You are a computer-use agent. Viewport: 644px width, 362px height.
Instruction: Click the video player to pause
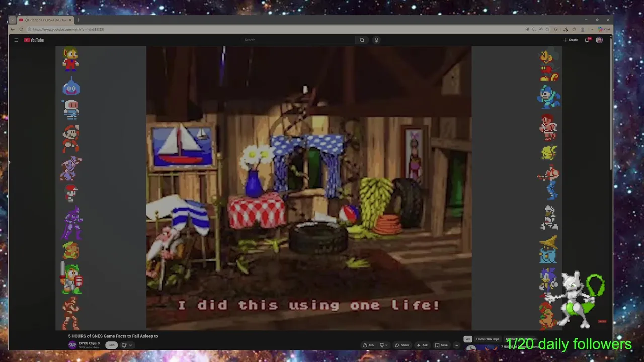(309, 188)
